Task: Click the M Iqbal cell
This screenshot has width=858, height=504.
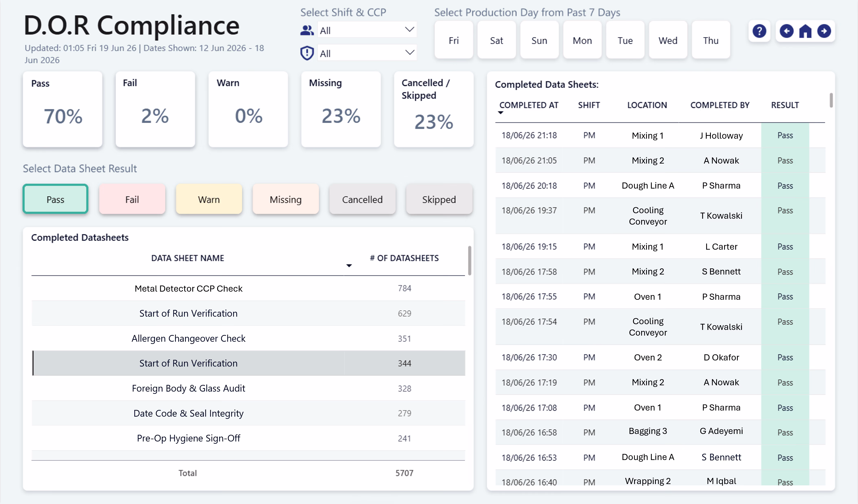Action: click(x=721, y=481)
